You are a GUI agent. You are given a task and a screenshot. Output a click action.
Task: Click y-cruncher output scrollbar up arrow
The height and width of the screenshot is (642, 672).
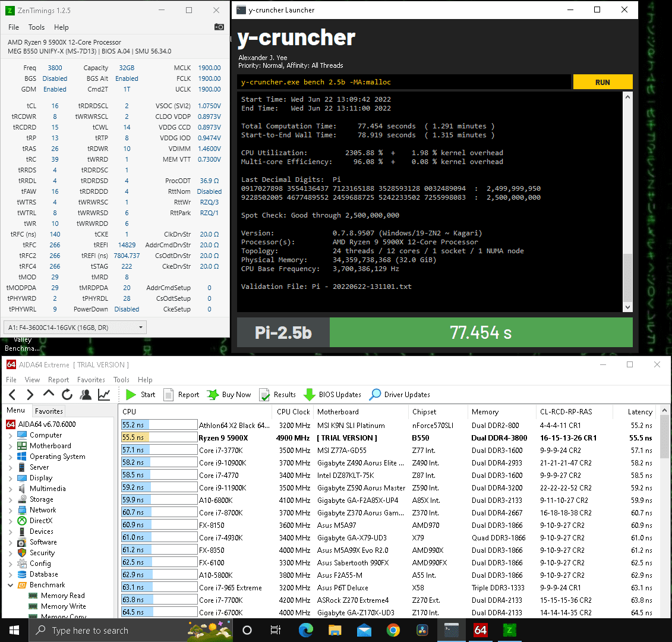[x=627, y=97]
